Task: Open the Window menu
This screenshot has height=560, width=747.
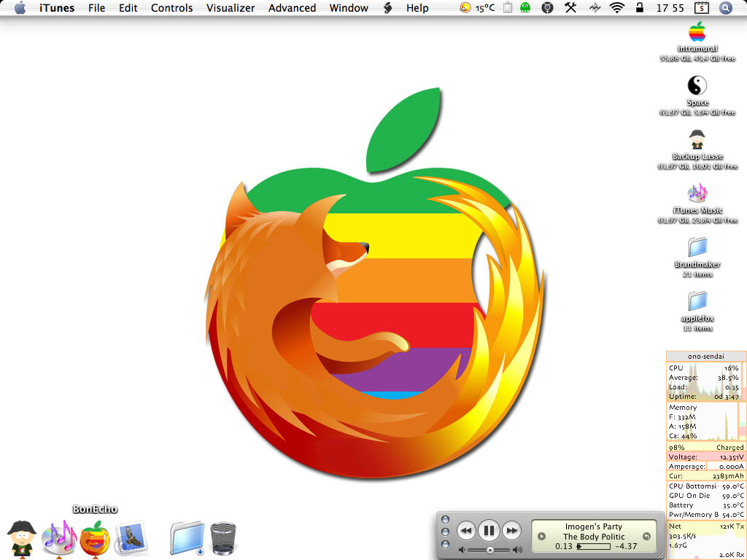Action: tap(349, 8)
